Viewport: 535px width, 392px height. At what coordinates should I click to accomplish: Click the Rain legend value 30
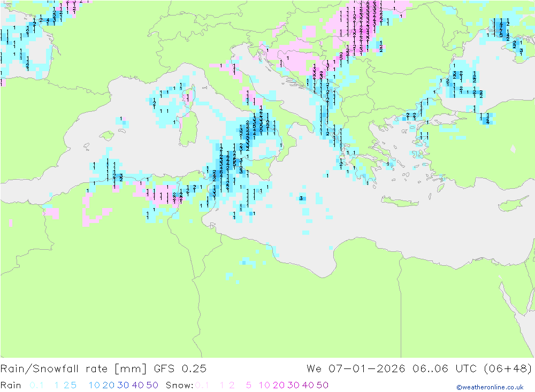123,385
